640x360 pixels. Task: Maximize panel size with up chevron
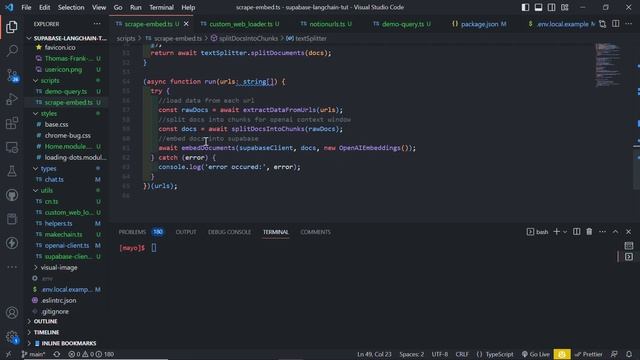pyautogui.click(x=616, y=232)
